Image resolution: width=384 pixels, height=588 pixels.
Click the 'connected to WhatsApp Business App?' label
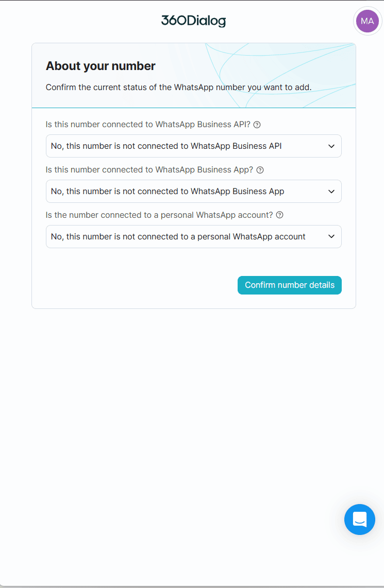coord(149,170)
